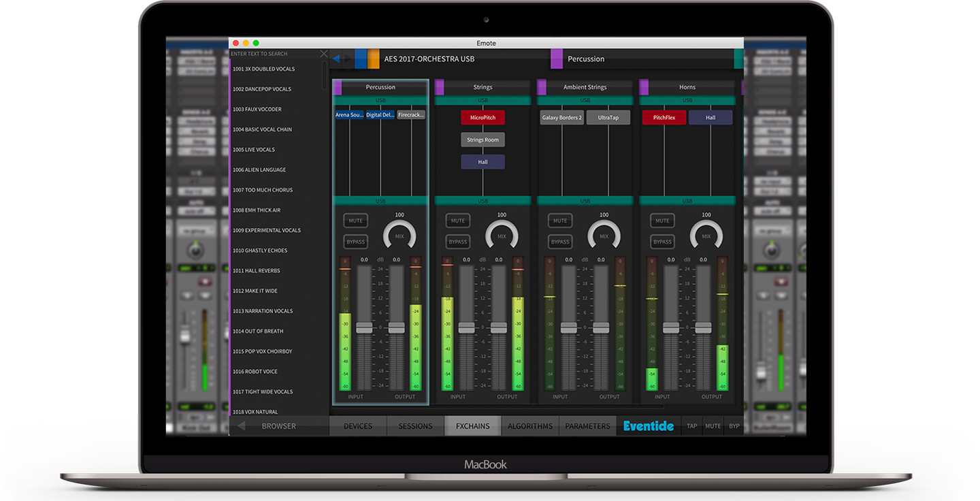
Task: Select PitchFlex block in Horns chain
Action: (664, 118)
